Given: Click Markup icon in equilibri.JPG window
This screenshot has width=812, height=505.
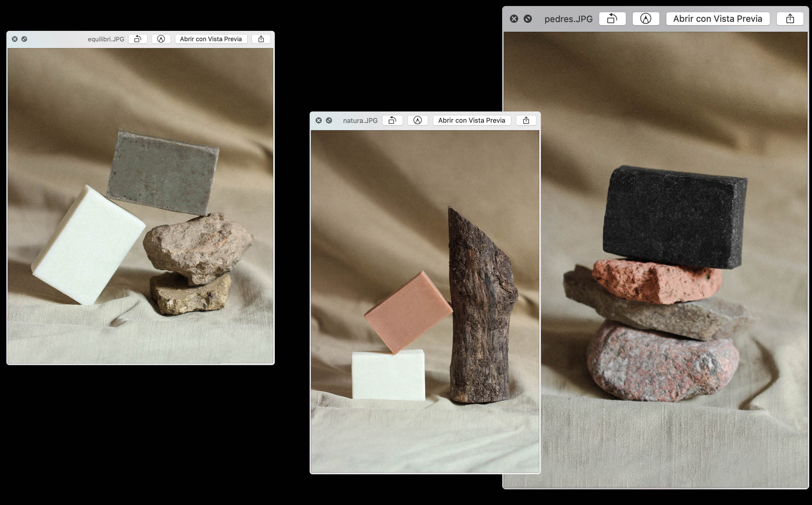Looking at the screenshot, I should click(161, 39).
